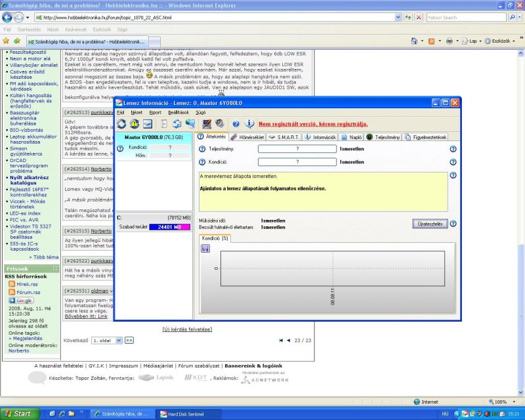This screenshot has height=420, width=525.
Task: Switch to the Figyelmeztetések tab
Action: click(425, 137)
